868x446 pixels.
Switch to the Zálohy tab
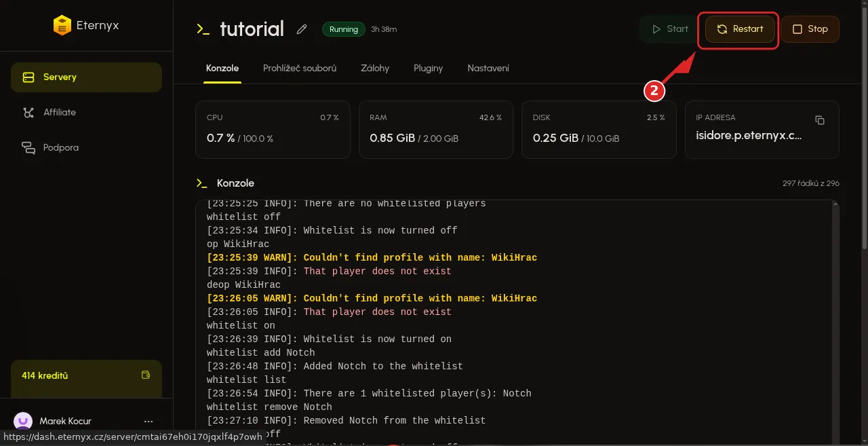click(x=375, y=69)
